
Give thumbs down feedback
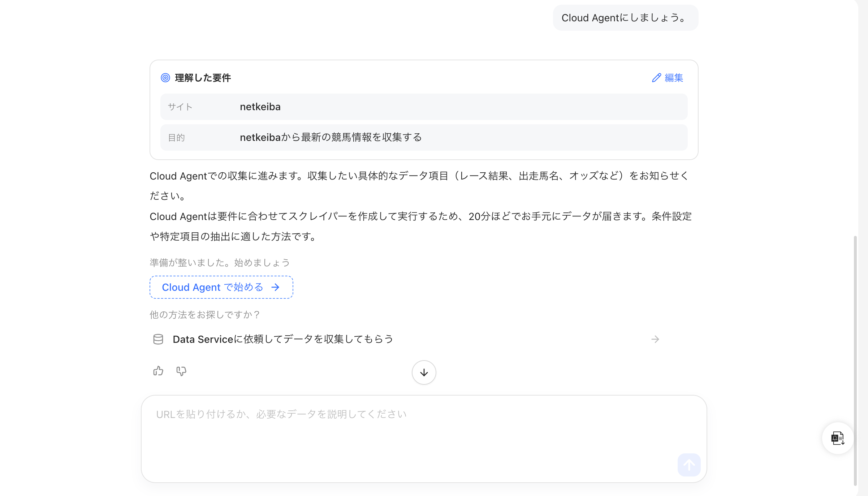click(x=181, y=371)
